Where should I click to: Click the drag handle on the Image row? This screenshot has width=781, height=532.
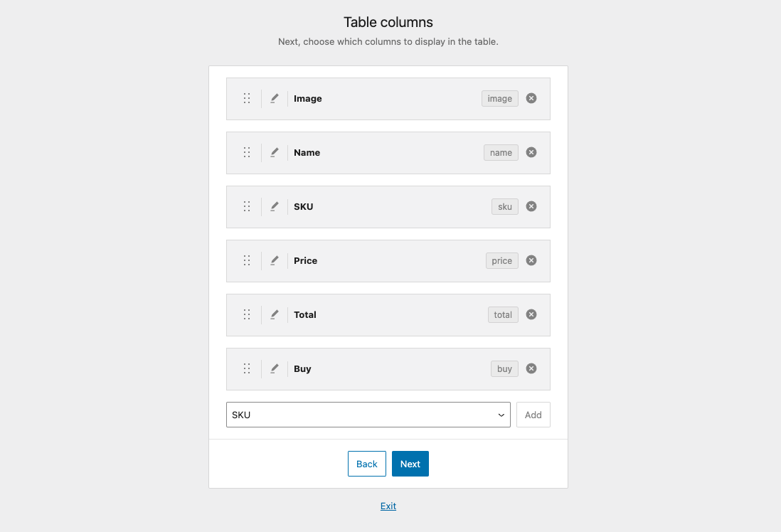pyautogui.click(x=247, y=98)
